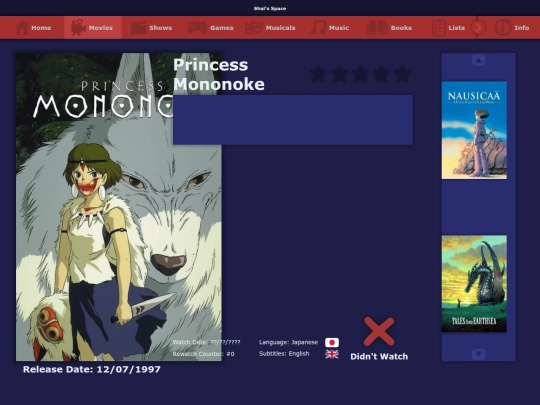Image resolution: width=540 pixels, height=405 pixels.
Task: Rate five stars with fifth star
Action: tap(402, 74)
